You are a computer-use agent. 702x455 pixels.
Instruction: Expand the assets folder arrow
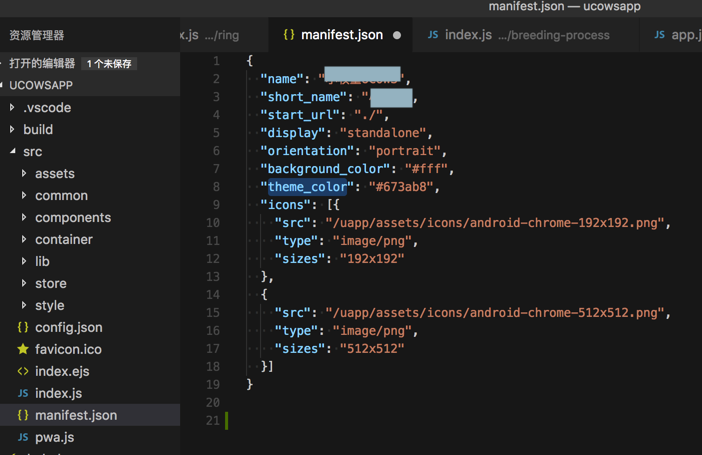(24, 173)
